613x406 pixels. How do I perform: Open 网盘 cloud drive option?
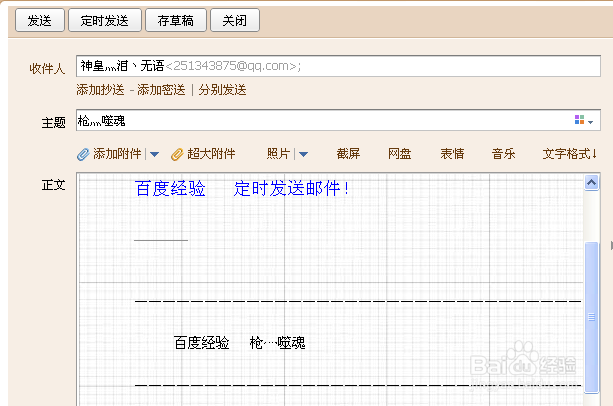pyautogui.click(x=399, y=154)
